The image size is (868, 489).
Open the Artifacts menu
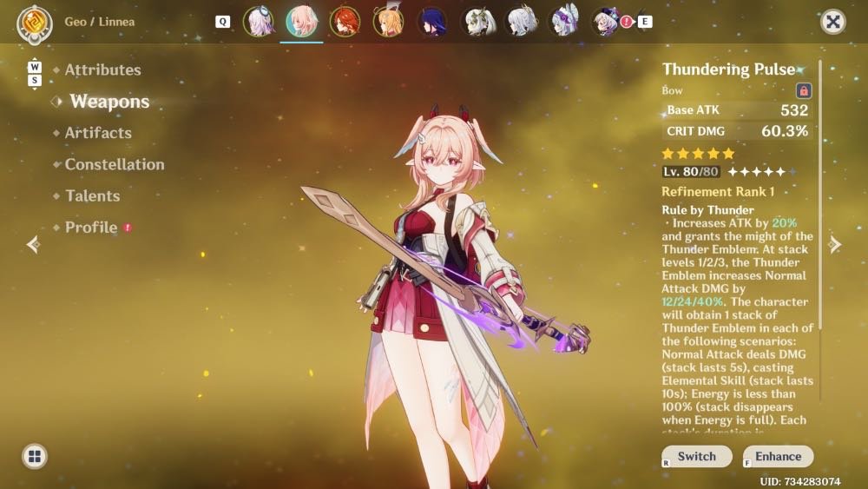pos(98,133)
